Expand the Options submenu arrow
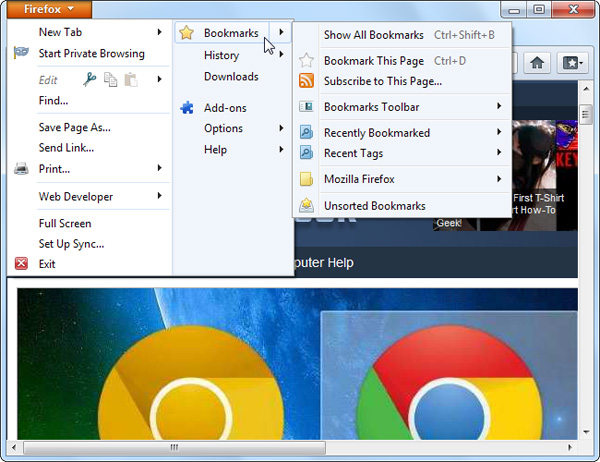The image size is (600, 462). 281,128
